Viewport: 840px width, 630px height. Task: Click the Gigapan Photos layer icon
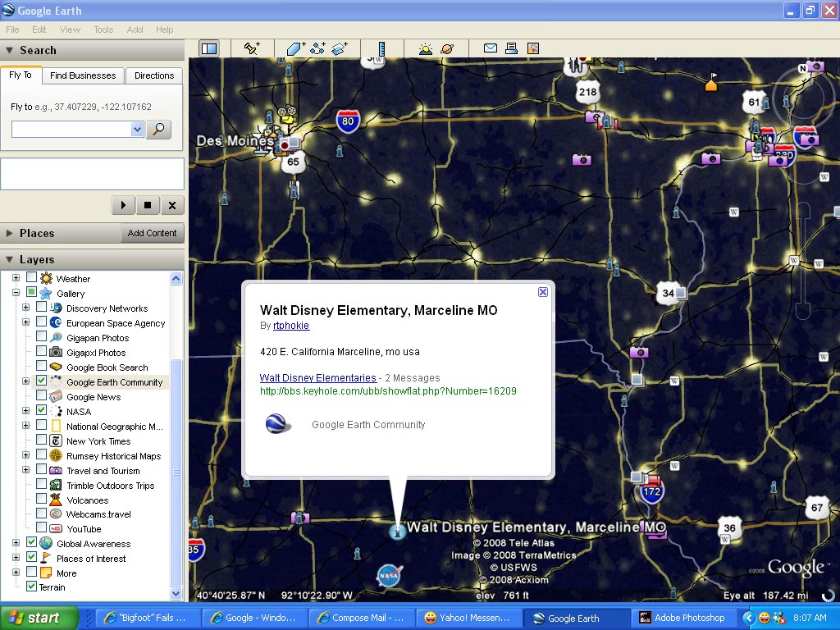pos(56,337)
